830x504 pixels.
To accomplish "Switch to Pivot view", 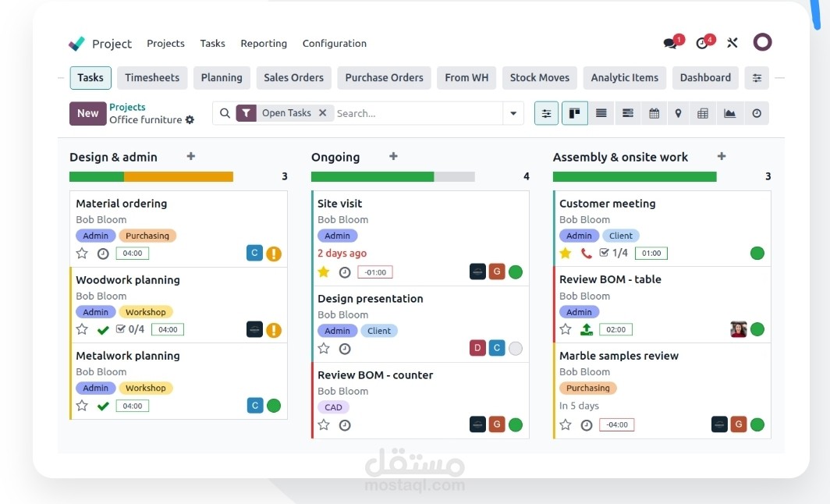I will pyautogui.click(x=703, y=113).
